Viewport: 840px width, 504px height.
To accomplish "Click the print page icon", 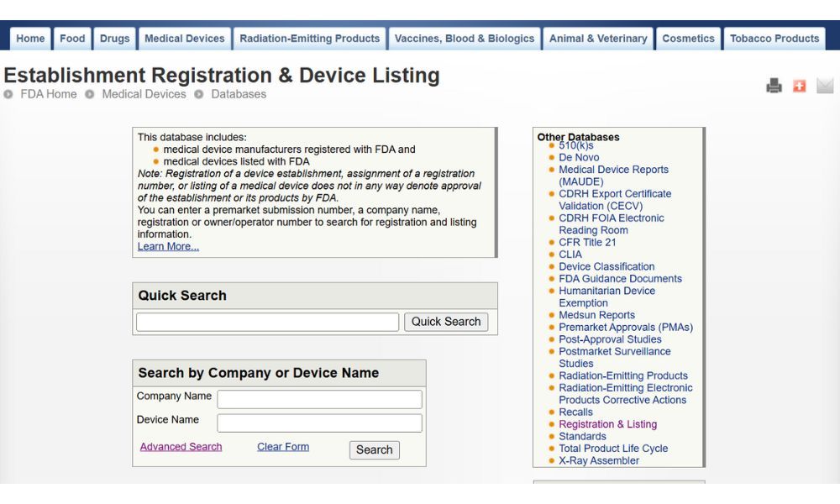I will (774, 86).
